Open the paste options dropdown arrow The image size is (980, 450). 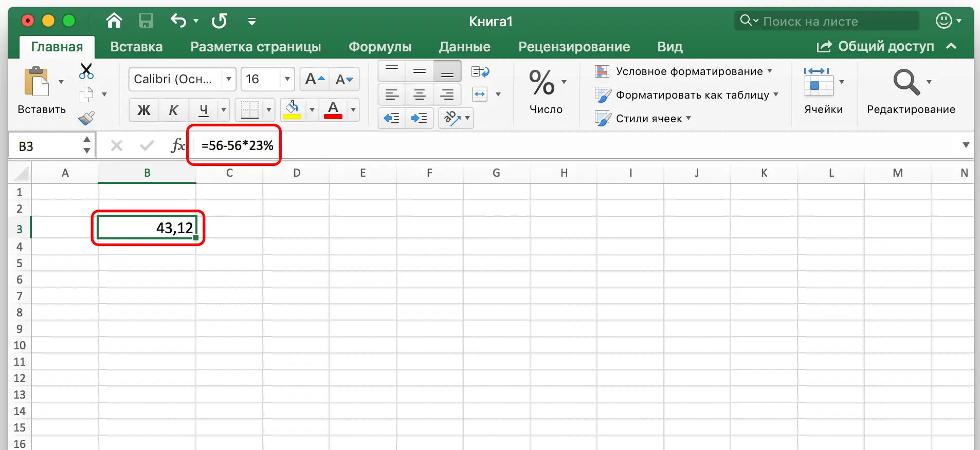click(x=61, y=82)
